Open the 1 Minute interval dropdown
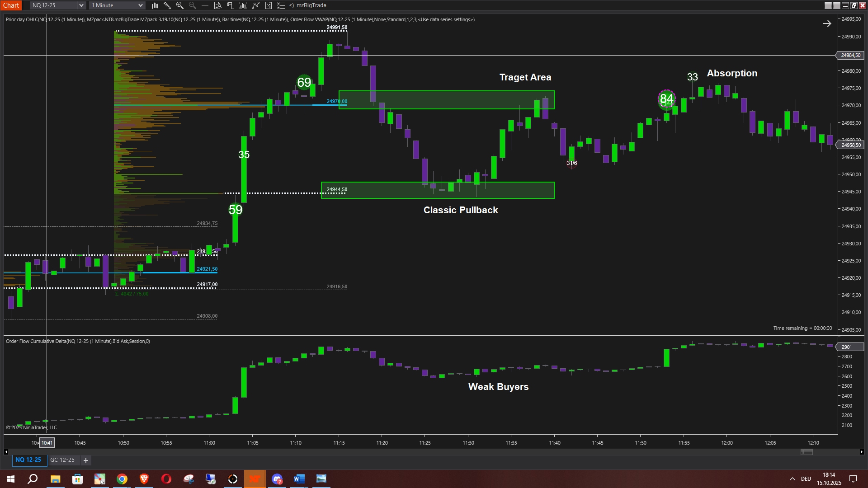868x488 pixels. tap(140, 5)
